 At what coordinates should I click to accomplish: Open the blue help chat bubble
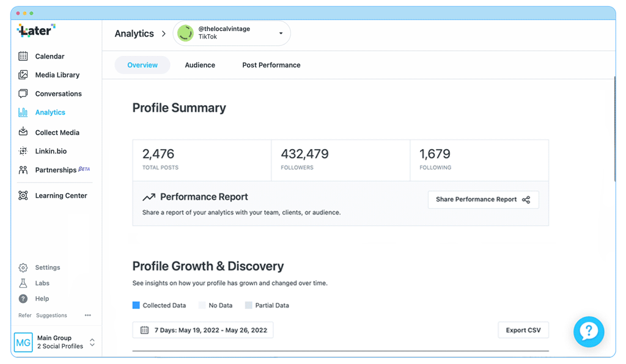[x=589, y=332]
